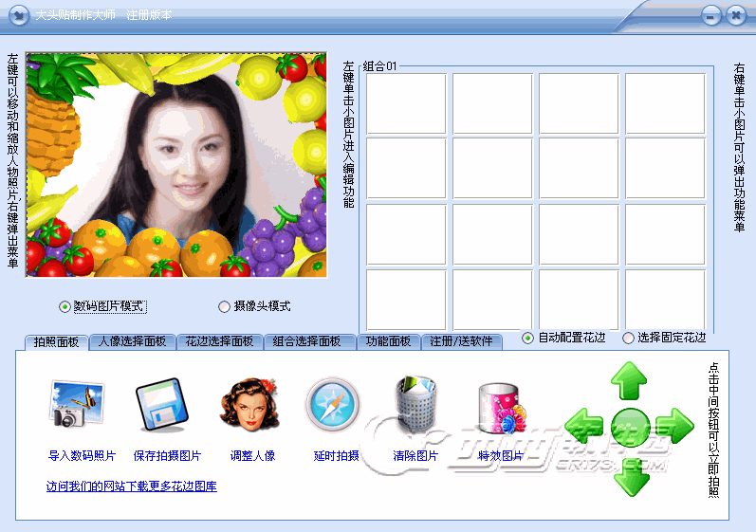Click the flower can special effects icon
The width and height of the screenshot is (756, 532).
click(x=502, y=408)
